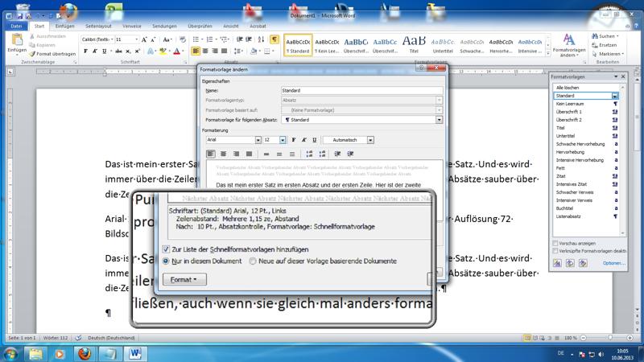Clear formatting with the eraser icon
Image resolution: width=644 pixels, height=362 pixels.
click(x=183, y=39)
